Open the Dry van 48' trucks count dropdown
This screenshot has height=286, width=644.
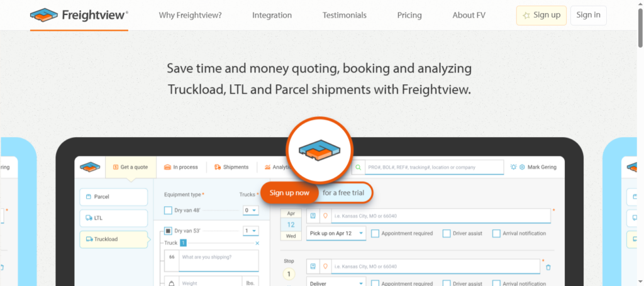[250, 211]
